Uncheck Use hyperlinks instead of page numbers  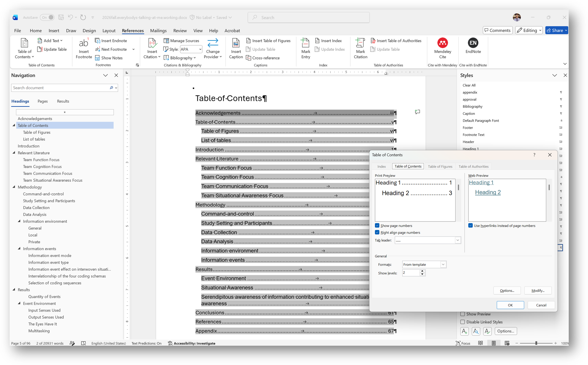(x=470, y=226)
